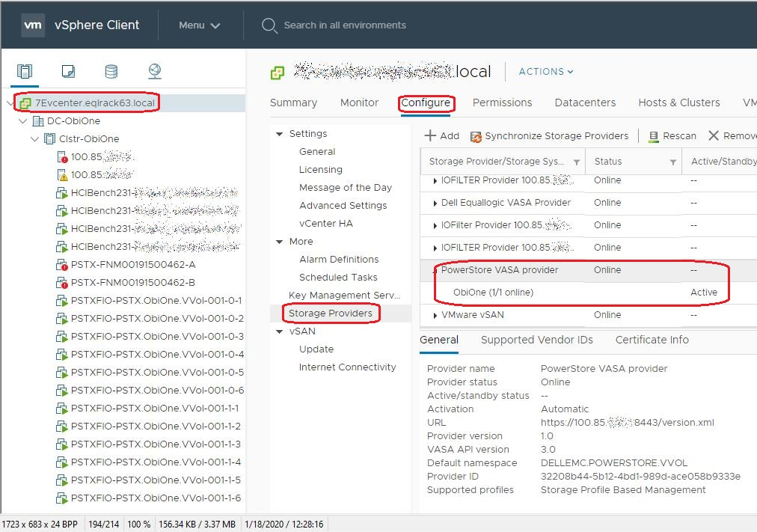The width and height of the screenshot is (757, 532).
Task: Expand the Dell Equallogic VASA Provider row
Action: (435, 204)
